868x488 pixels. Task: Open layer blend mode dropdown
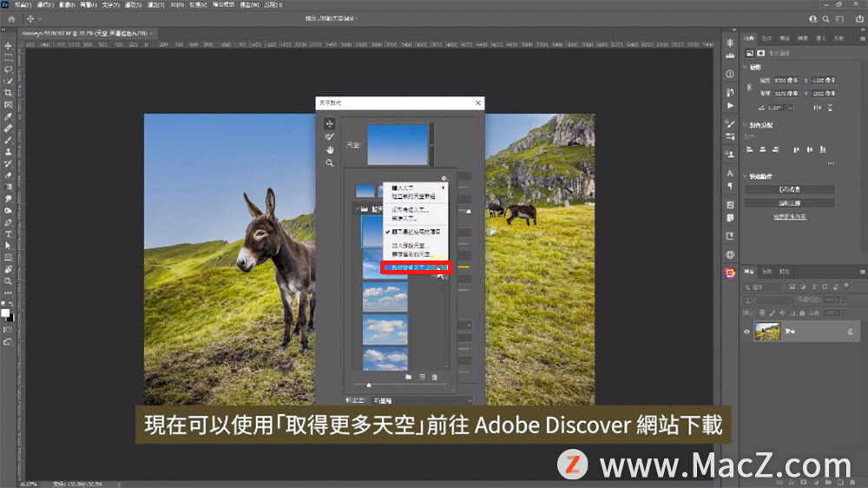coord(769,300)
